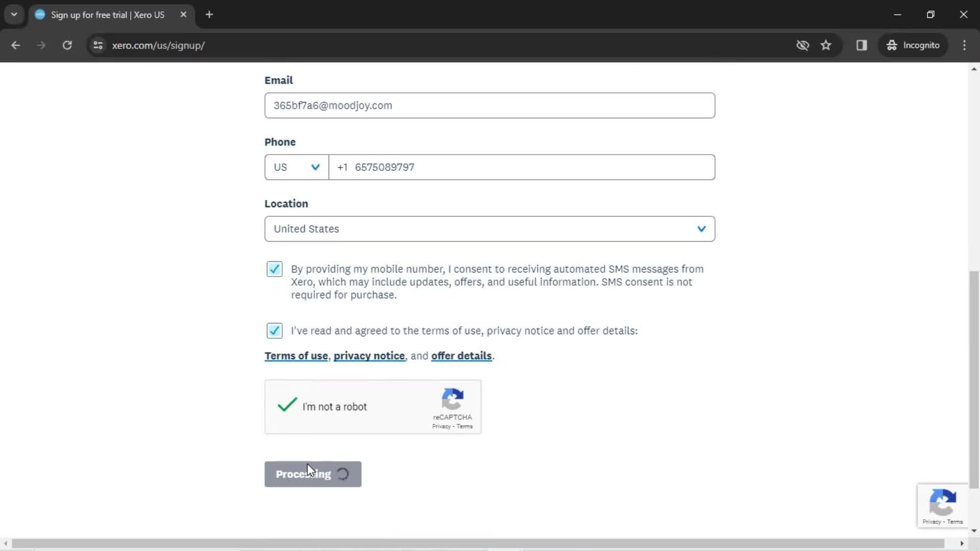Open the Terms of use link
This screenshot has width=980, height=551.
296,356
